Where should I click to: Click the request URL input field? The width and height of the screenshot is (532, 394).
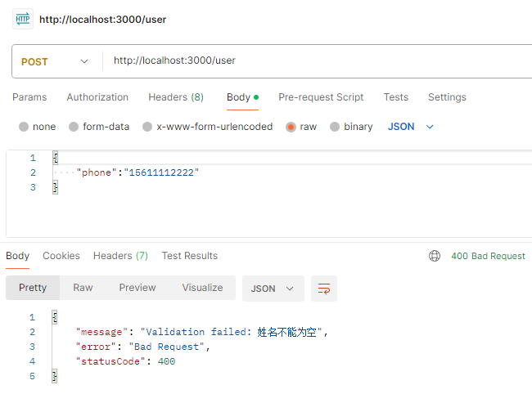click(316, 61)
